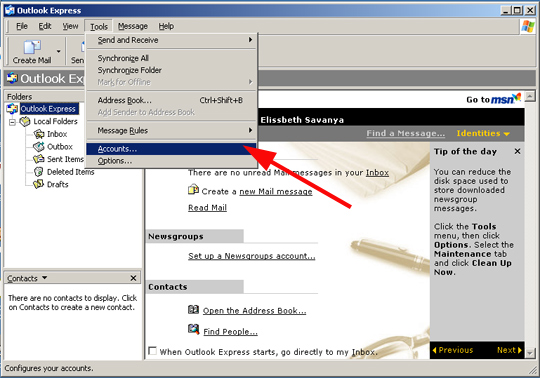
Task: Expand the Contacts pane dropdown
Action: tap(44, 277)
